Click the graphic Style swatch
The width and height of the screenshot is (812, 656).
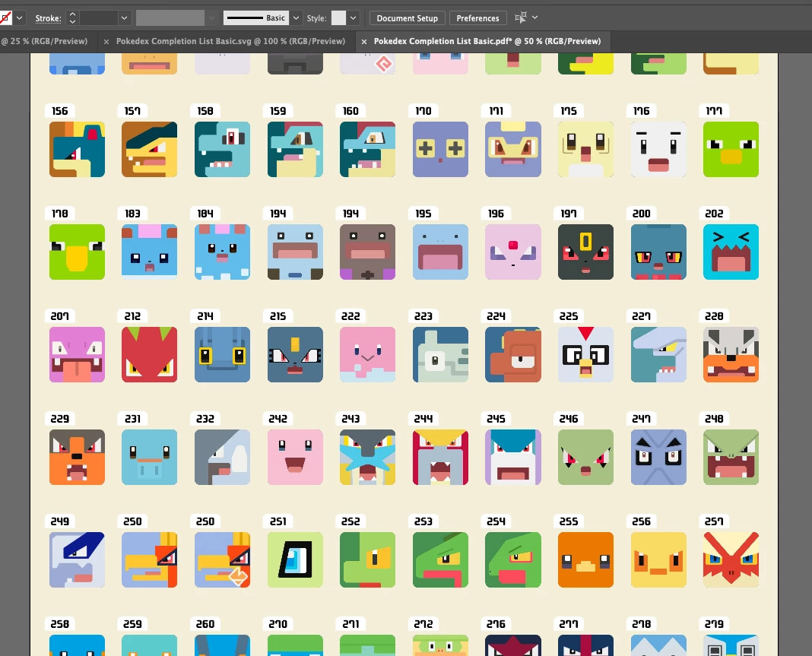pyautogui.click(x=338, y=18)
